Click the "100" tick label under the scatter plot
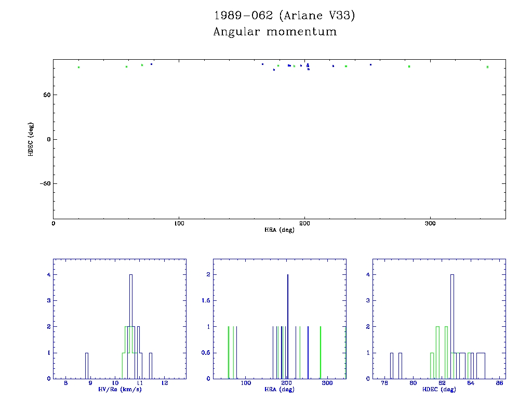This screenshot has height=399, width=532. click(179, 223)
